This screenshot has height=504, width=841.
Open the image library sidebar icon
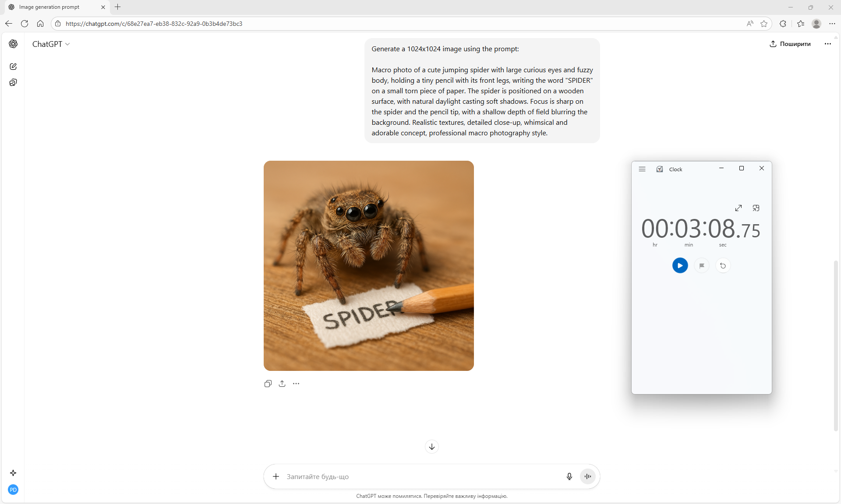(13, 83)
